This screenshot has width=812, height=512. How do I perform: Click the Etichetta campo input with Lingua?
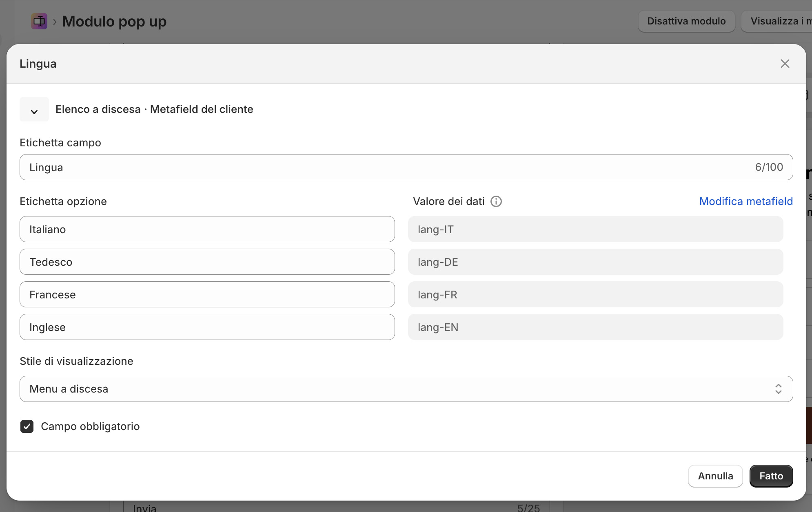pyautogui.click(x=406, y=167)
